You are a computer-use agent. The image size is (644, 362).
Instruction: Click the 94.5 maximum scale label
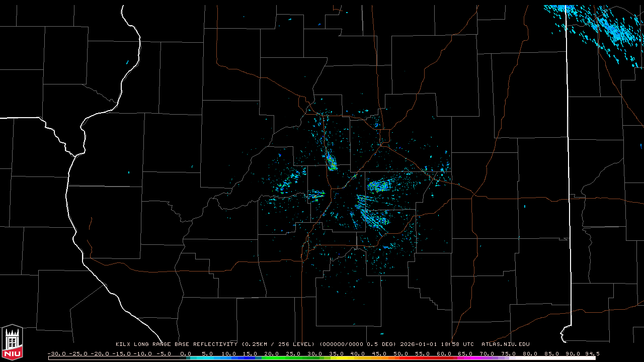[x=592, y=353]
